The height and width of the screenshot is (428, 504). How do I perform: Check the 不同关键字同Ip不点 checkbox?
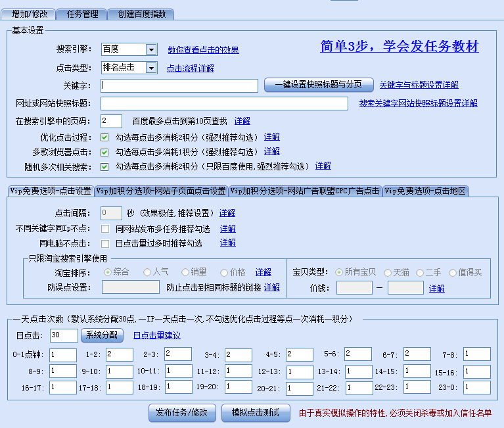[x=104, y=229]
